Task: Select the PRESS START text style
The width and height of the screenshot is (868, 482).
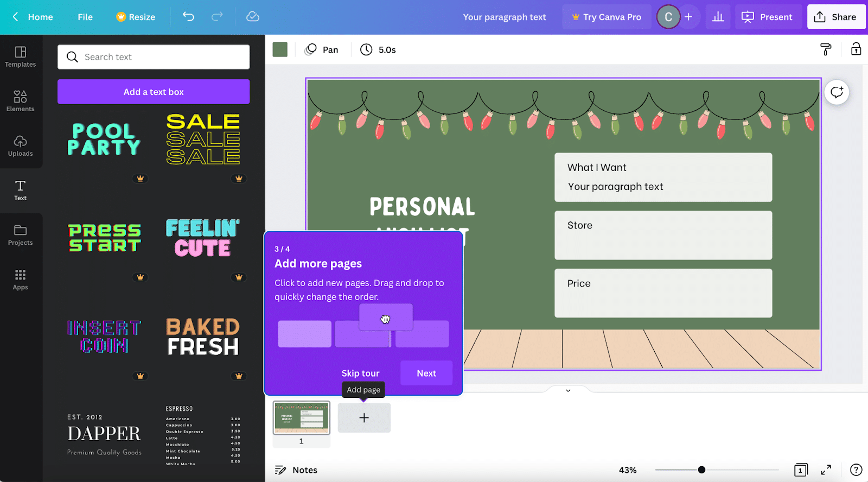Action: 105,238
